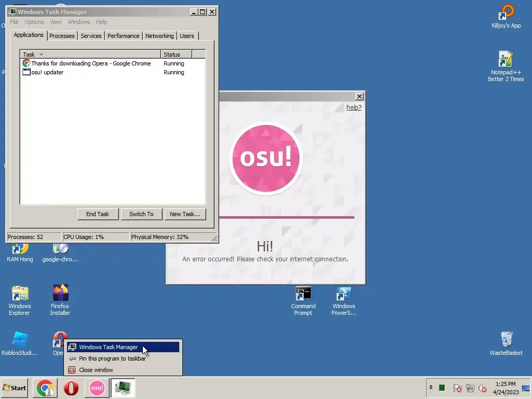Click the Task Manager taskbar button
The height and width of the screenshot is (399, 532).
click(123, 388)
